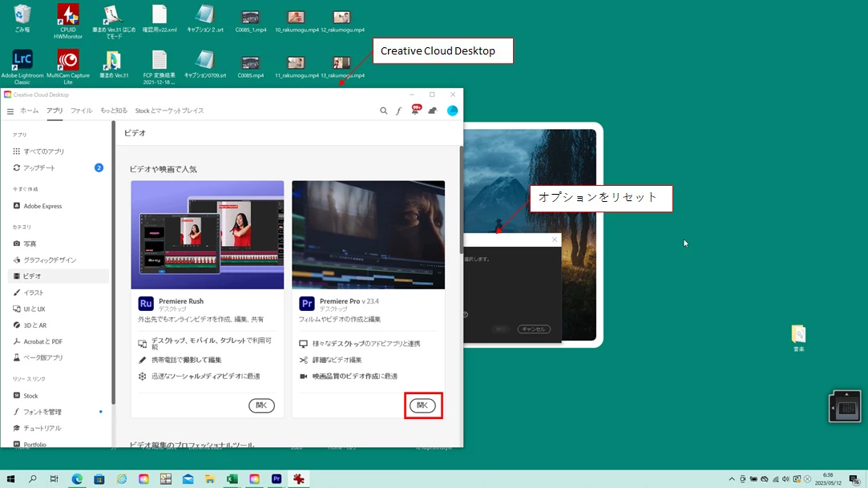The image size is (868, 488).
Task: Switch to the ホーム tab
Action: tap(30, 111)
